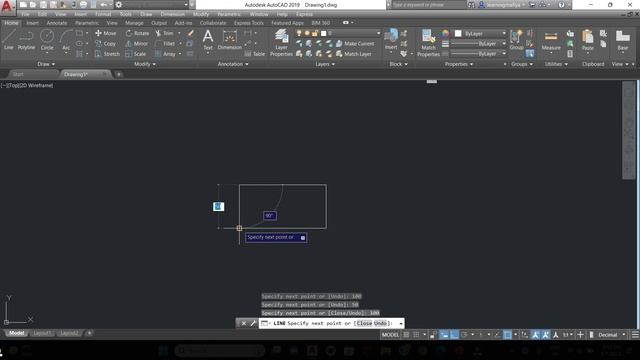Viewport: 640px width, 360px height.
Task: Expand the Modify panel
Action: click(x=144, y=64)
